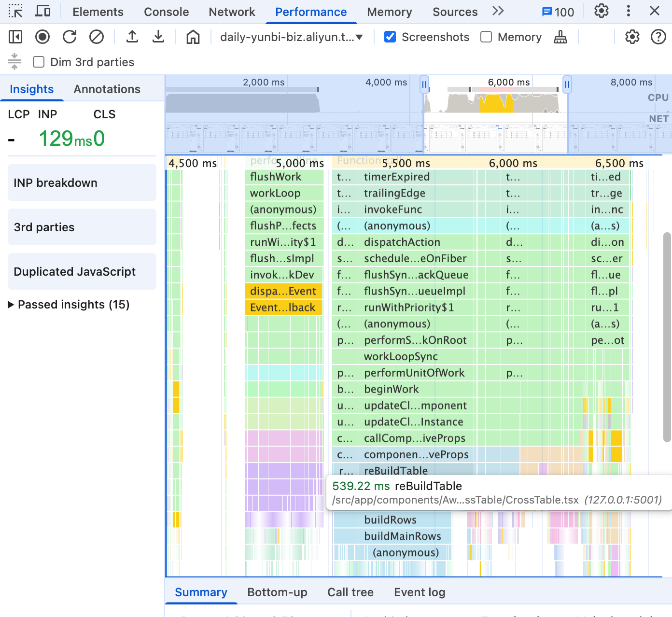Download the profile with the download icon

click(x=158, y=37)
